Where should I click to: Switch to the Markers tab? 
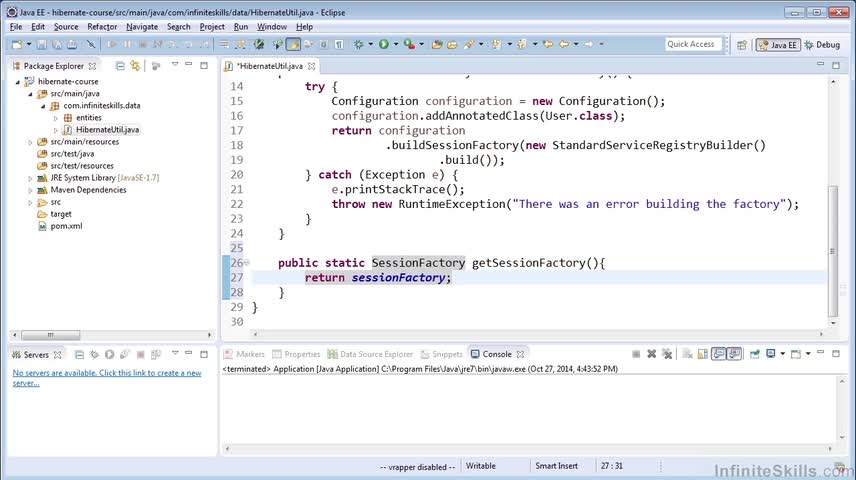tap(244, 354)
